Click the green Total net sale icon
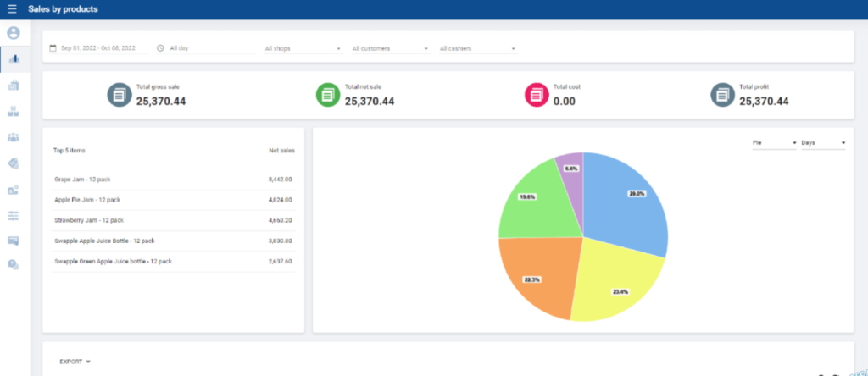The height and width of the screenshot is (376, 868). coord(327,96)
